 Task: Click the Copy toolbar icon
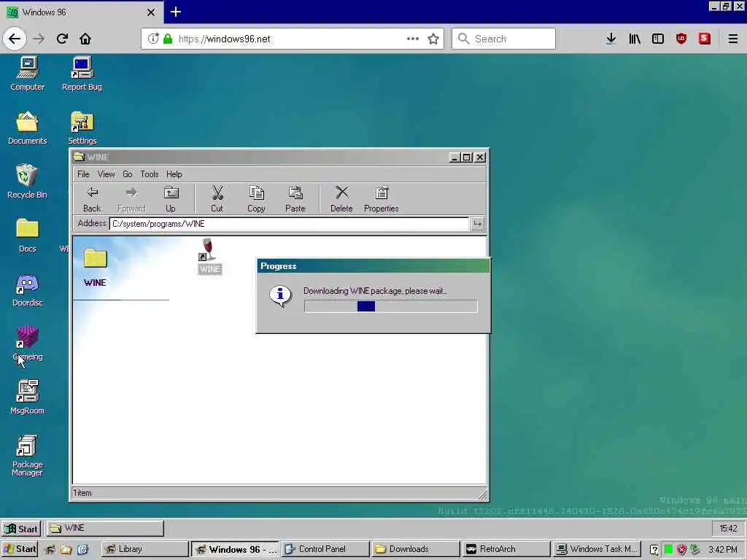pos(256,199)
